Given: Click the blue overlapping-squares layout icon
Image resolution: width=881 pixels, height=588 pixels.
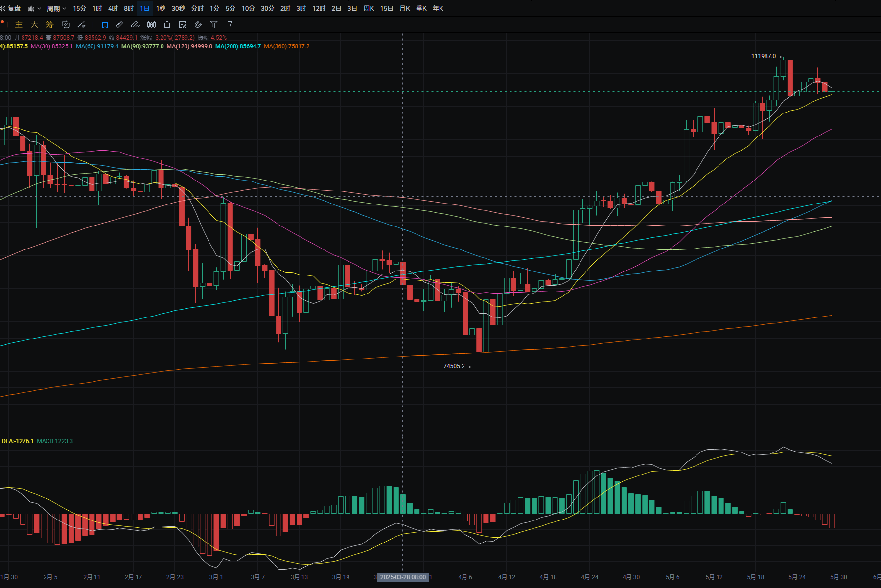Looking at the screenshot, I should point(104,24).
